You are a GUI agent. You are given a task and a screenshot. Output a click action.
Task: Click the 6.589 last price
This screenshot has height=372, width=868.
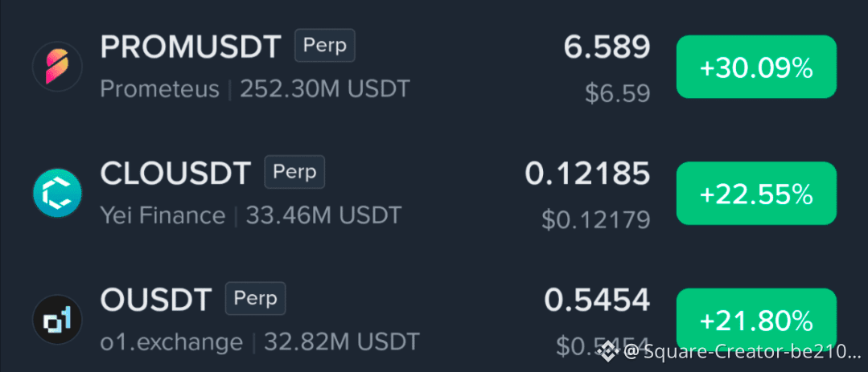(x=607, y=47)
